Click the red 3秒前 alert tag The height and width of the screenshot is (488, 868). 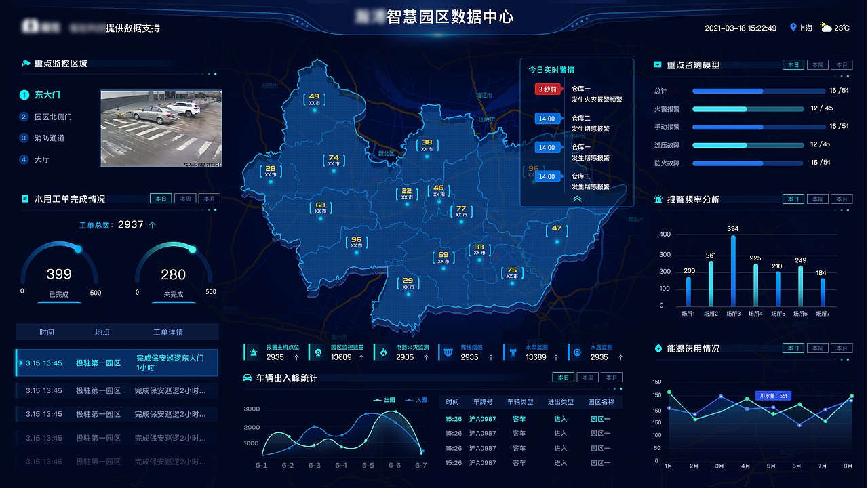tap(549, 89)
